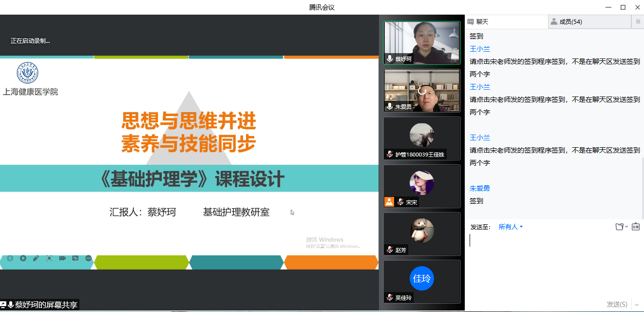The image size is (644, 312).
Task: Click inside the chat message input box
Action: (x=550, y=263)
